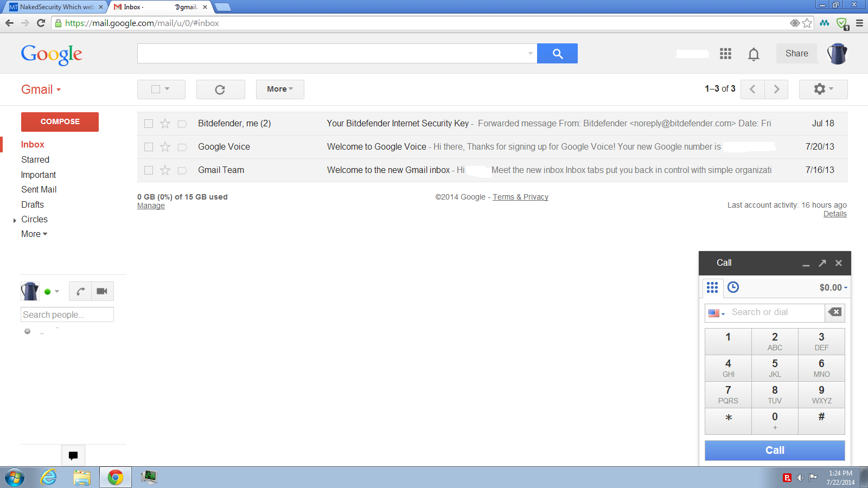Open Internet Explorer from the taskbar

[49, 477]
